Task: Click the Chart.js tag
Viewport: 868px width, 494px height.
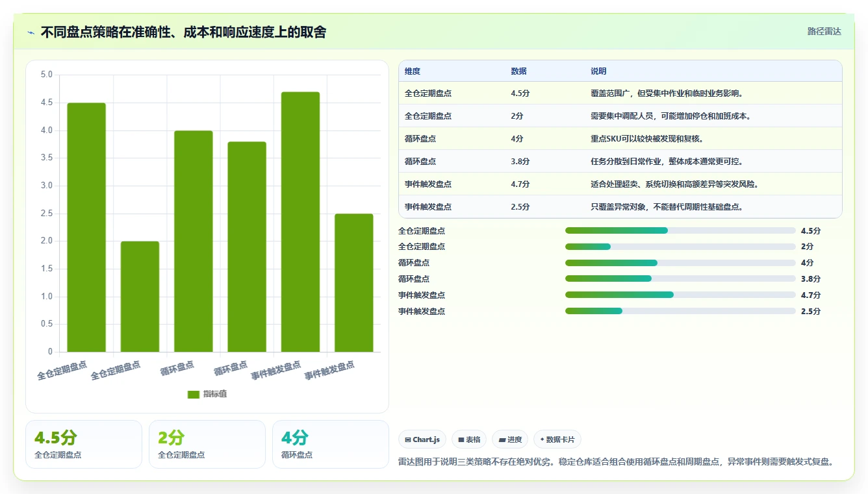Action: (x=422, y=439)
